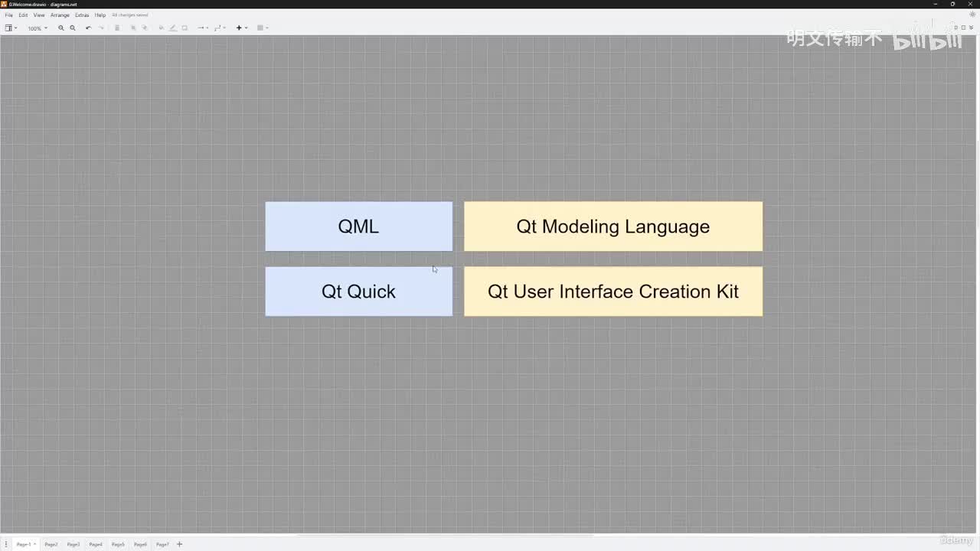
Task: Collapse the toolbar with the double chevron
Action: pyautogui.click(x=972, y=28)
